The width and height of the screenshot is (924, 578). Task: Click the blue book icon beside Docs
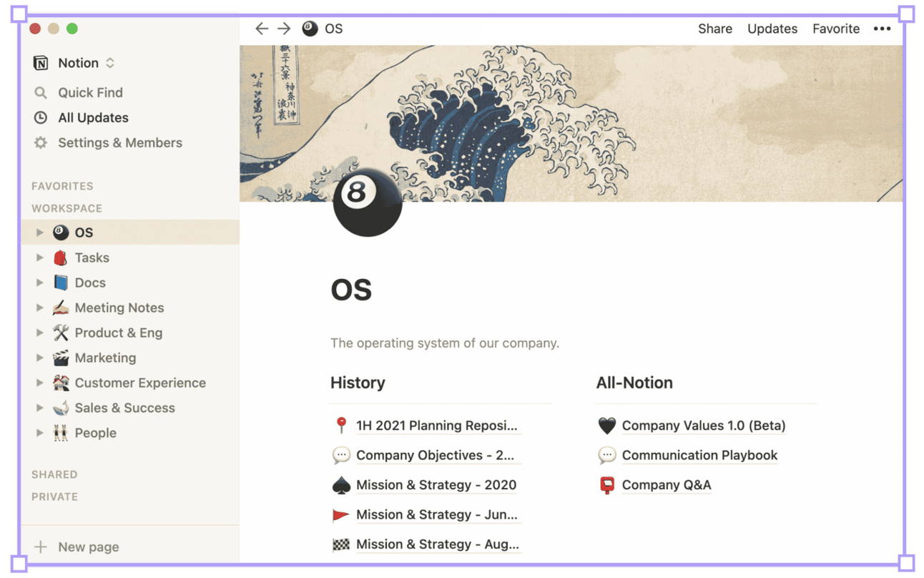click(x=61, y=283)
